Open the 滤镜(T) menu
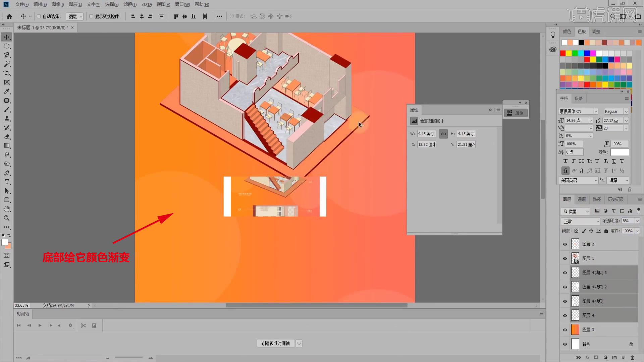This screenshot has height=362, width=644. 130,4
